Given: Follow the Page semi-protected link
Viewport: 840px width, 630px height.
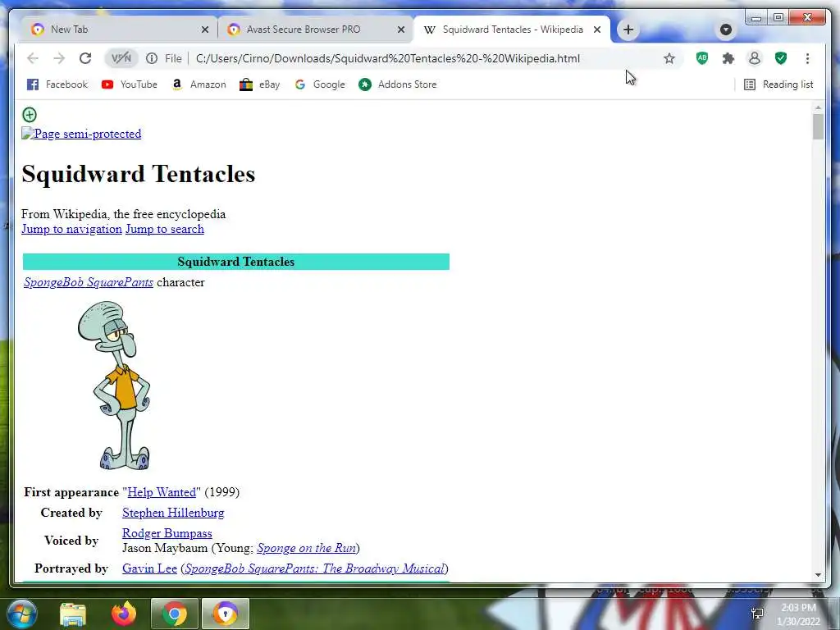Looking at the screenshot, I should pos(81,134).
